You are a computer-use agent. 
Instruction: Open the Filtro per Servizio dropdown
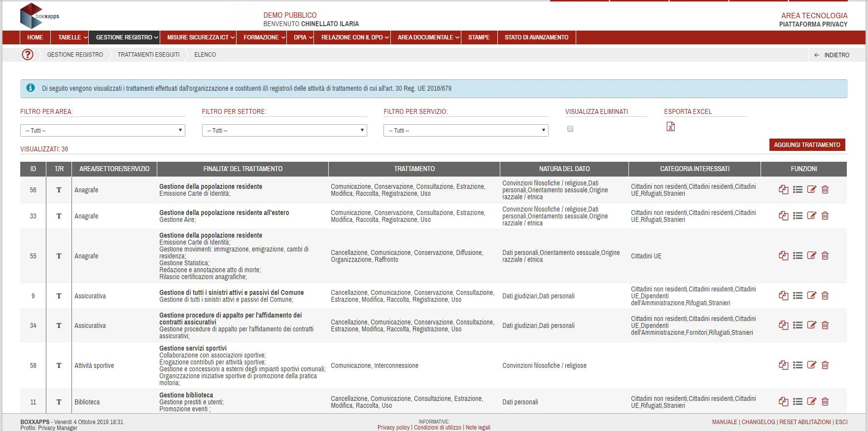466,130
